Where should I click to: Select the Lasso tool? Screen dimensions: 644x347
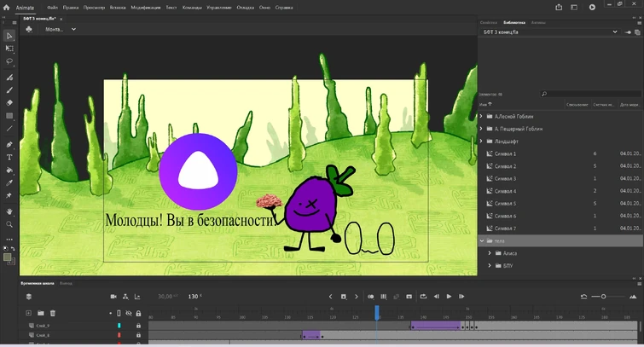point(9,61)
